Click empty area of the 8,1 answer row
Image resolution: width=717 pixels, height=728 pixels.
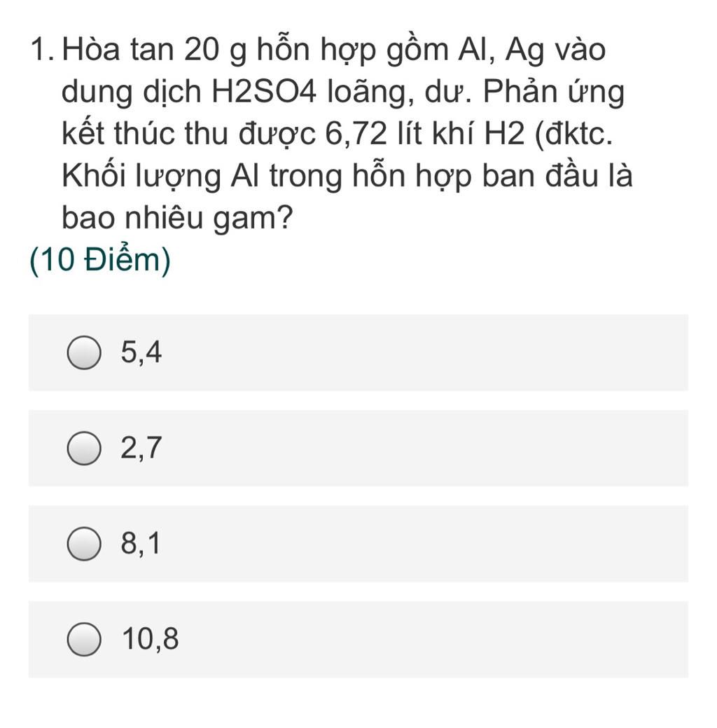coord(418,544)
